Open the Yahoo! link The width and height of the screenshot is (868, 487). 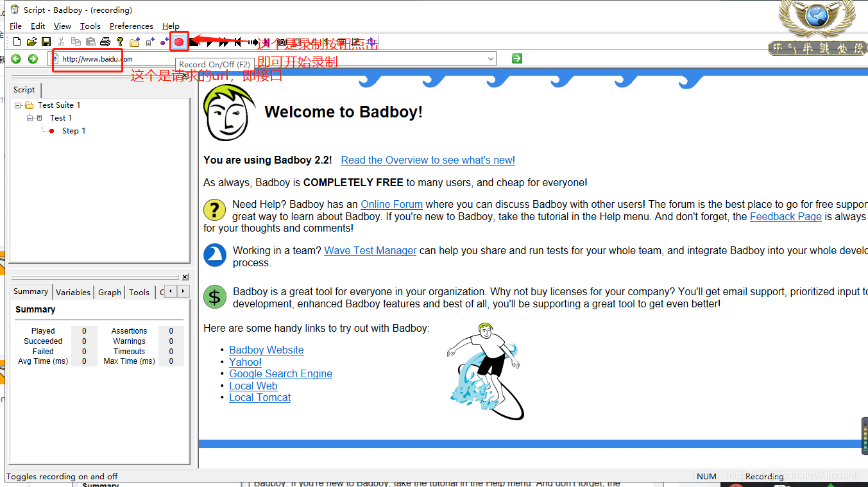click(x=245, y=363)
